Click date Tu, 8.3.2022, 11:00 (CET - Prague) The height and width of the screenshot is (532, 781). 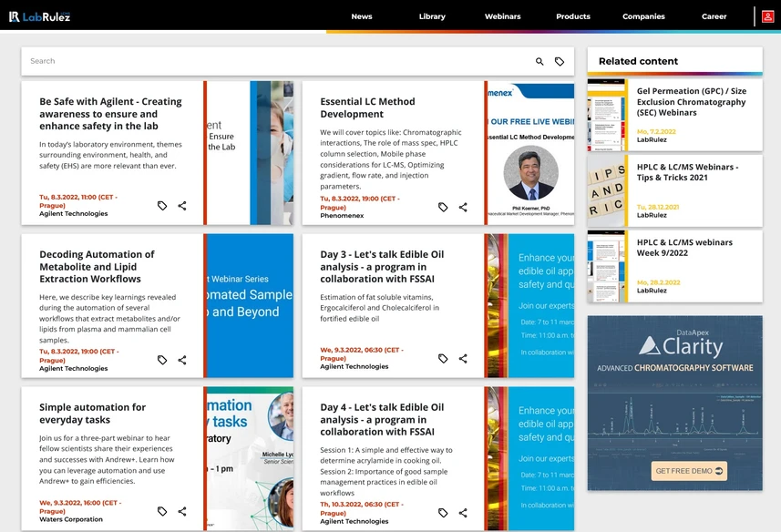(78, 201)
